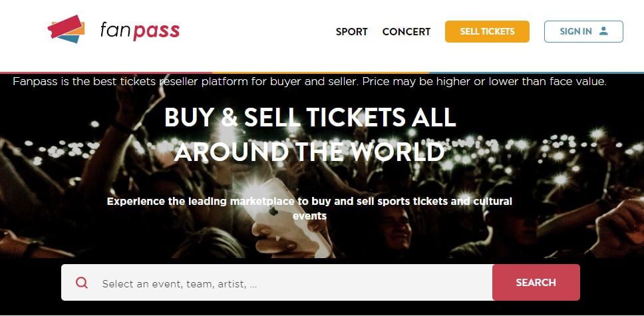
Task: Click the 'Fanpass is the best tickets reseller' notice
Action: [309, 81]
